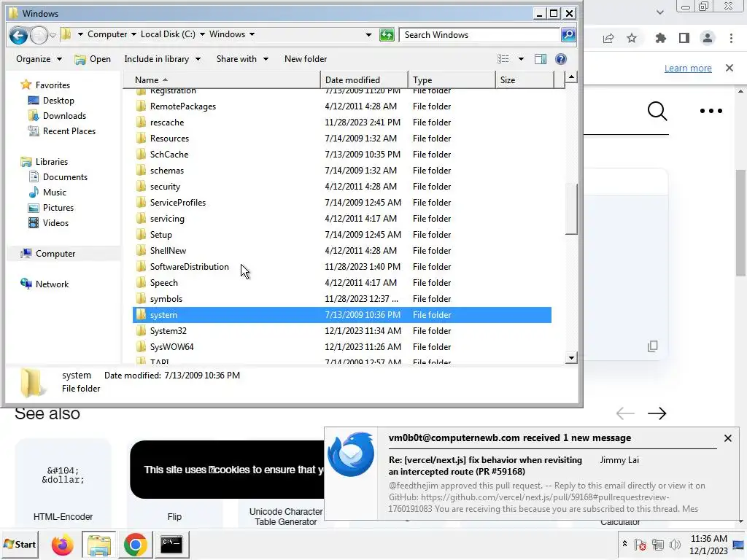Click the webpage next arrow

tap(657, 413)
